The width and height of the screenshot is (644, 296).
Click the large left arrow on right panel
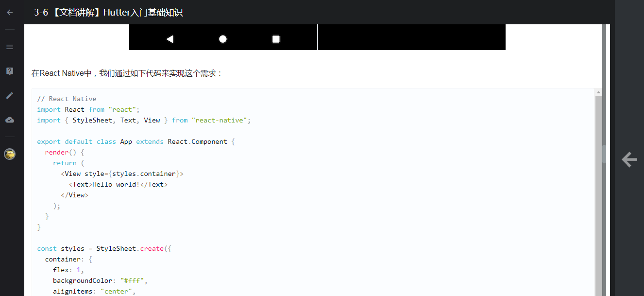tap(629, 159)
